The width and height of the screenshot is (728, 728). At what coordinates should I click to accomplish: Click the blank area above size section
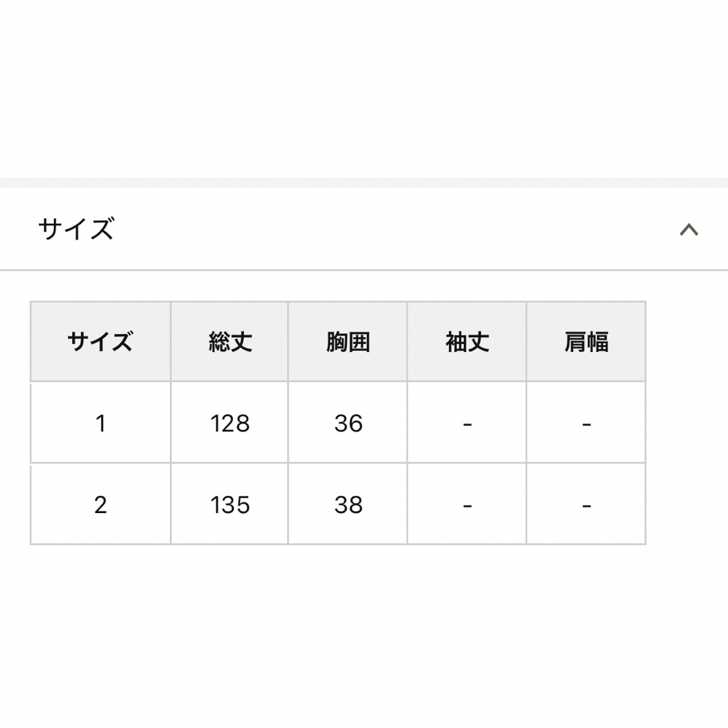pos(364,88)
